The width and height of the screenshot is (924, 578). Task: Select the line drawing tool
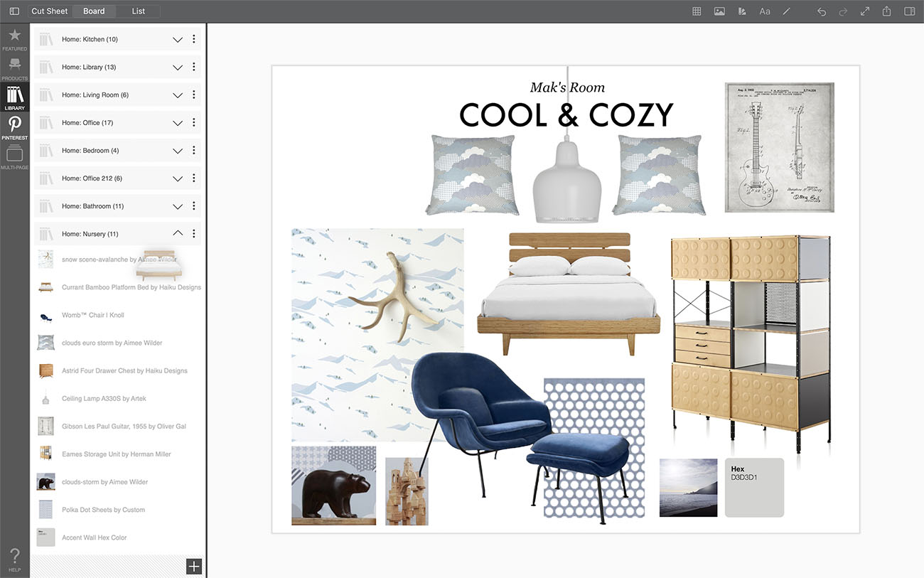[x=787, y=11]
